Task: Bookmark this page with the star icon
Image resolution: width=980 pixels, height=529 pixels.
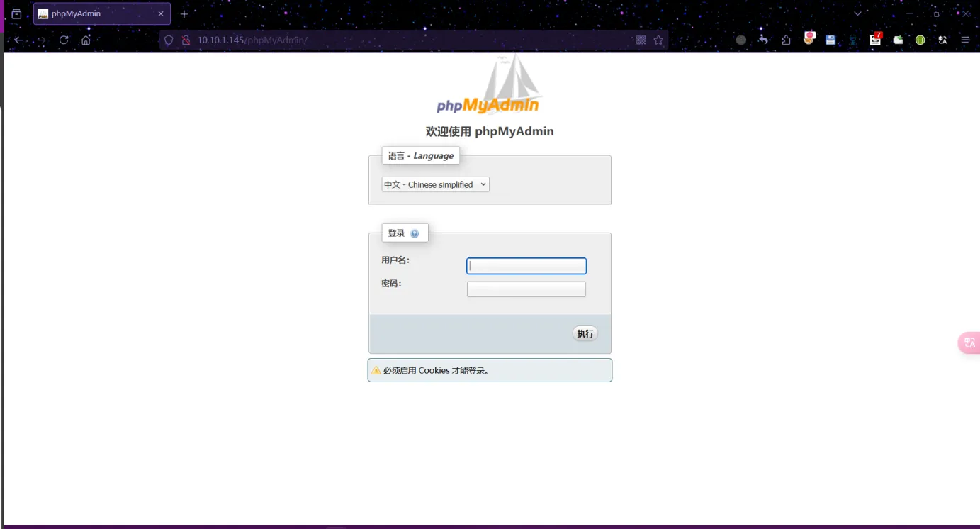Action: pos(658,40)
